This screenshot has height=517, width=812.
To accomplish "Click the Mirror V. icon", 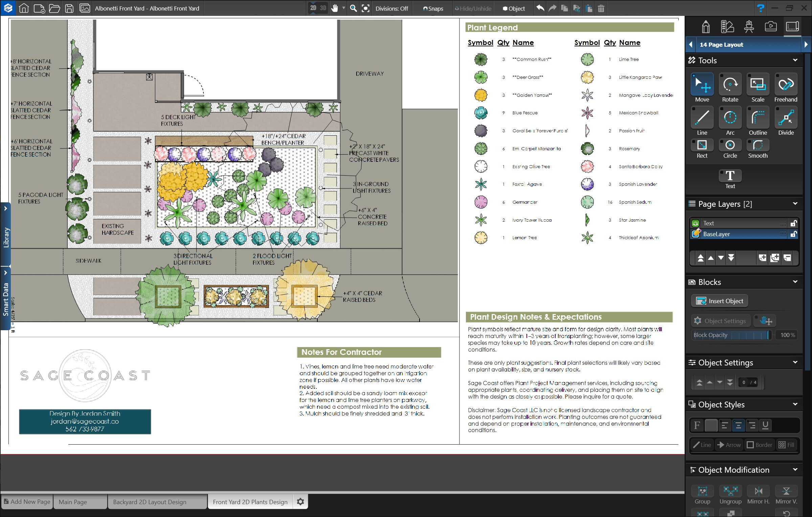I will pos(786,495).
